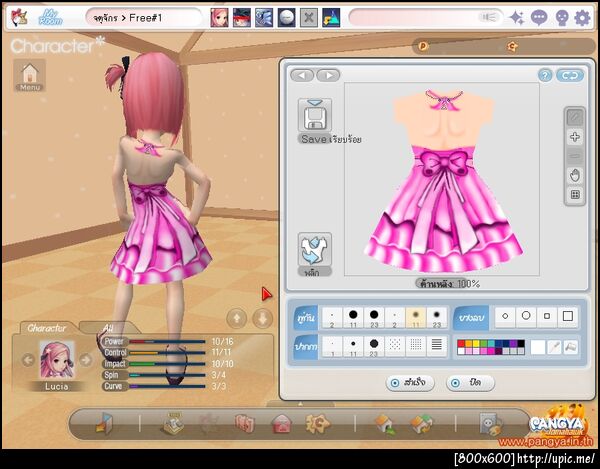600x469 pixels.
Task: Select the sparse dotted pattern brush
Action: point(395,347)
